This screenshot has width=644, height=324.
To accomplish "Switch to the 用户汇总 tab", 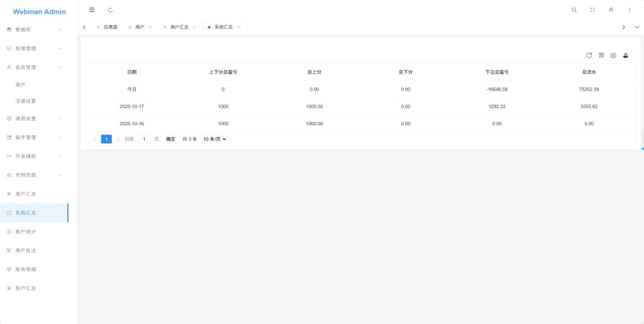I will pyautogui.click(x=179, y=27).
